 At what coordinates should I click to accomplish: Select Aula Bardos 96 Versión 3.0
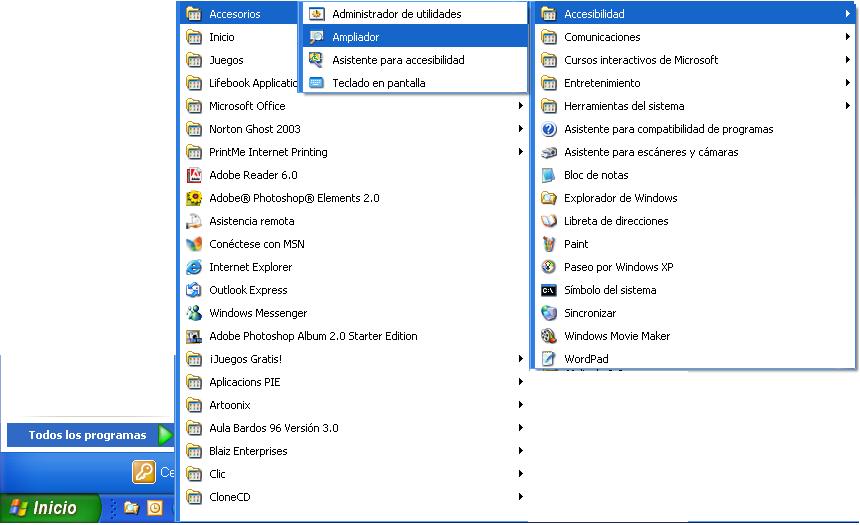pyautogui.click(x=354, y=428)
